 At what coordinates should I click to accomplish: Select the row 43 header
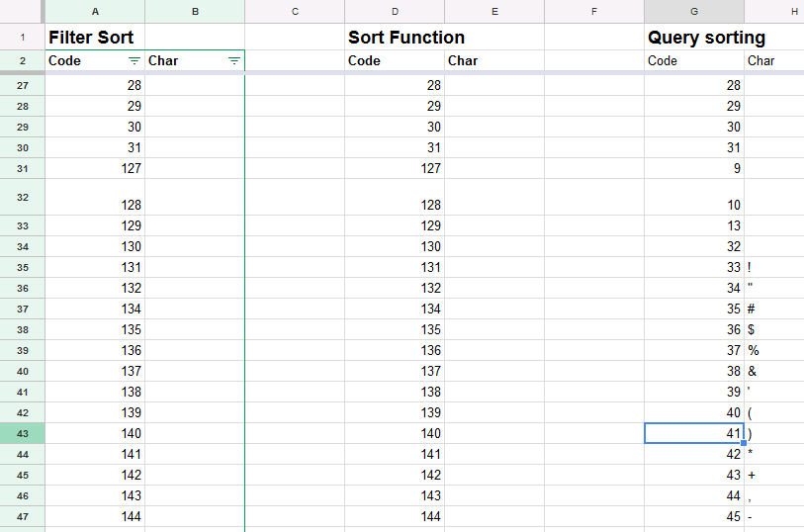pyautogui.click(x=22, y=433)
